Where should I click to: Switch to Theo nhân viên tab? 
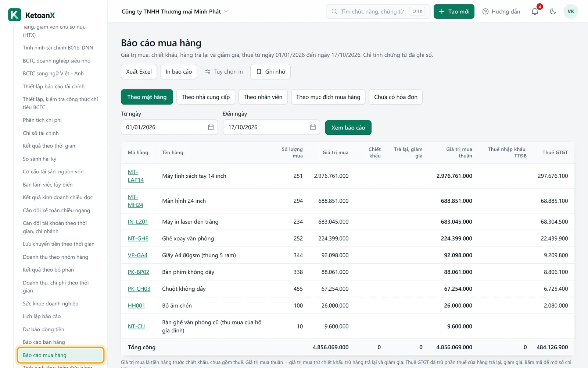click(x=263, y=97)
